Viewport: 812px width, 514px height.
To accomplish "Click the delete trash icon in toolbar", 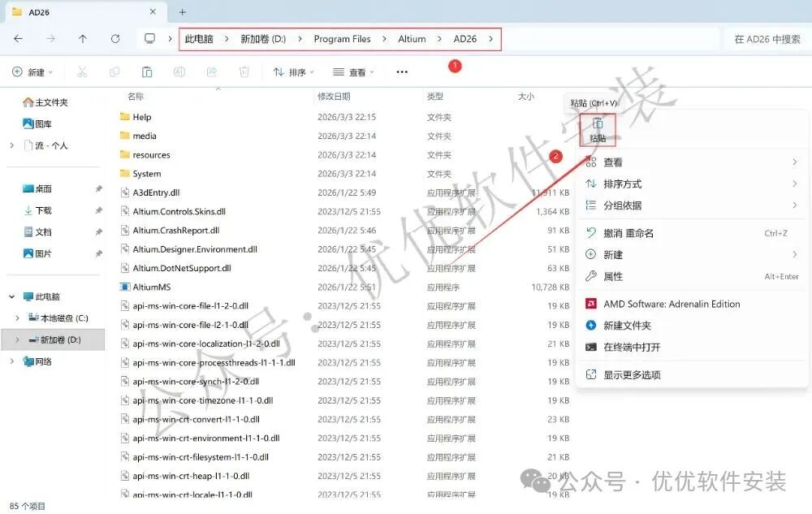I will (244, 72).
